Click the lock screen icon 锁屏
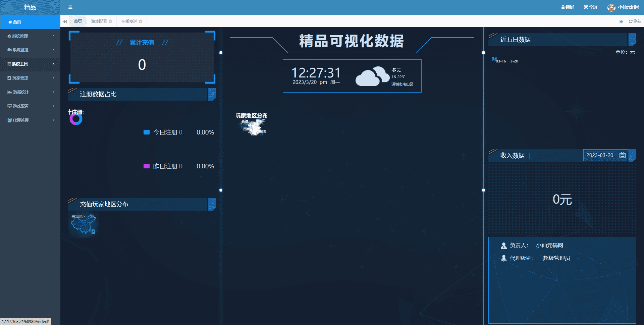 [x=568, y=7]
